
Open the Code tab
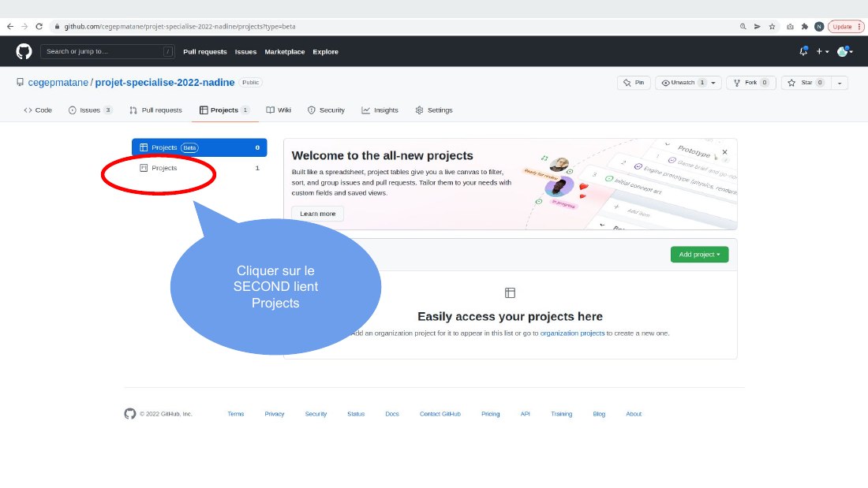38,110
